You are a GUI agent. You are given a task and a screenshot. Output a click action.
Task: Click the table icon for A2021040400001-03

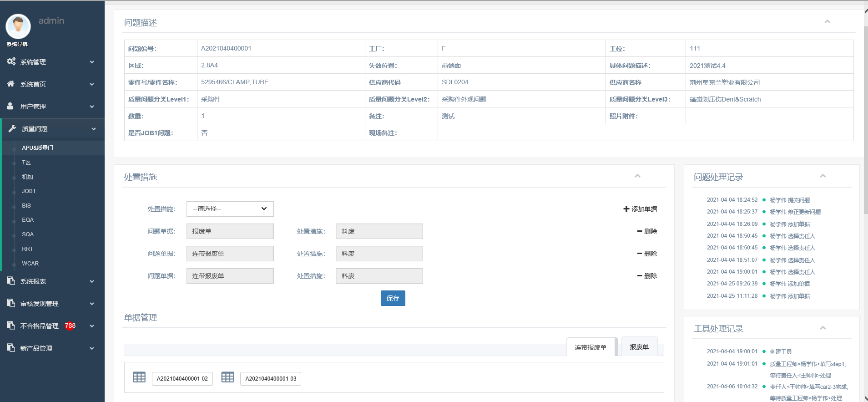tap(227, 377)
